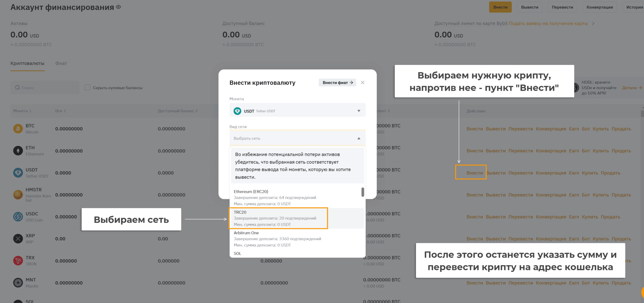Click the Hamster Kombat HMSTR icon
Viewport: 644px width, 303px height.
pyautogui.click(x=18, y=195)
